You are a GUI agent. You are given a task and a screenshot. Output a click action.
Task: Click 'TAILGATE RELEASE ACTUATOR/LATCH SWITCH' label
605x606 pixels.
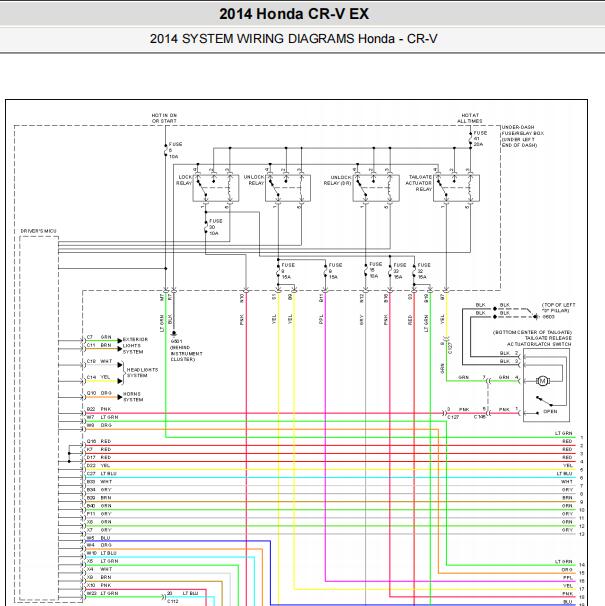(539, 341)
